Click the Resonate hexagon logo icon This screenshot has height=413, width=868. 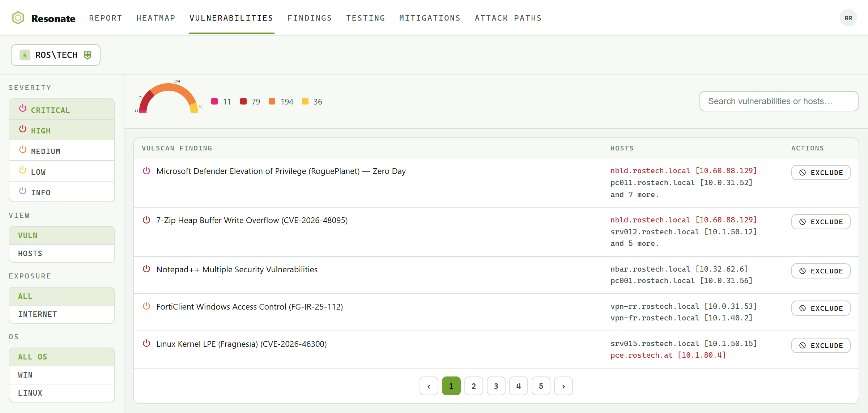pyautogui.click(x=18, y=18)
